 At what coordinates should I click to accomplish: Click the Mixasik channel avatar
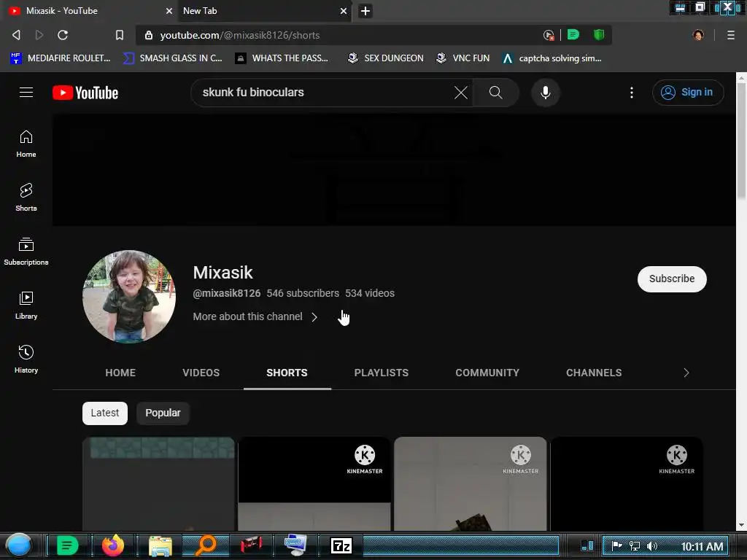[x=129, y=296]
